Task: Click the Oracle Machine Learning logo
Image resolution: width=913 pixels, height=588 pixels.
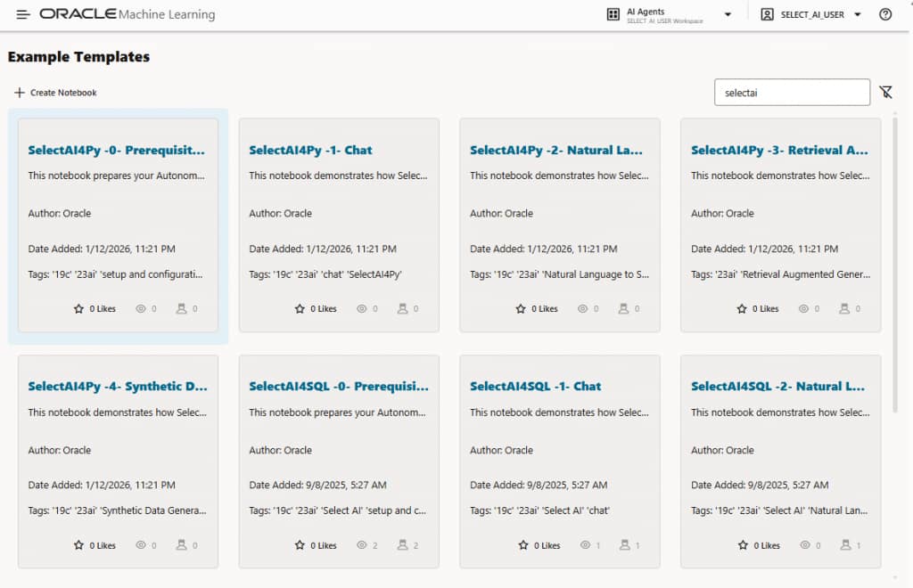Action: (x=127, y=14)
